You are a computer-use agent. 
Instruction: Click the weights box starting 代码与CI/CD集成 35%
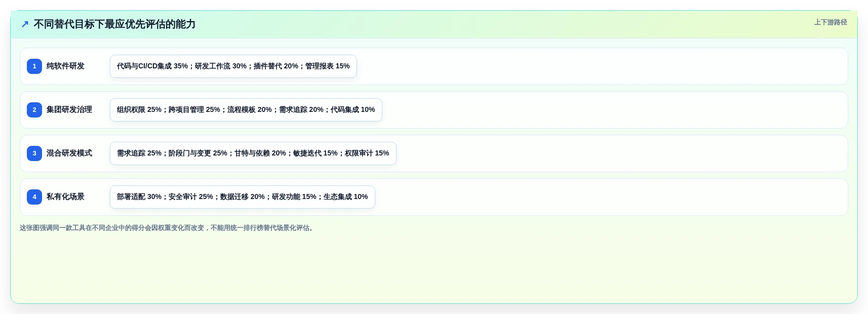(233, 66)
